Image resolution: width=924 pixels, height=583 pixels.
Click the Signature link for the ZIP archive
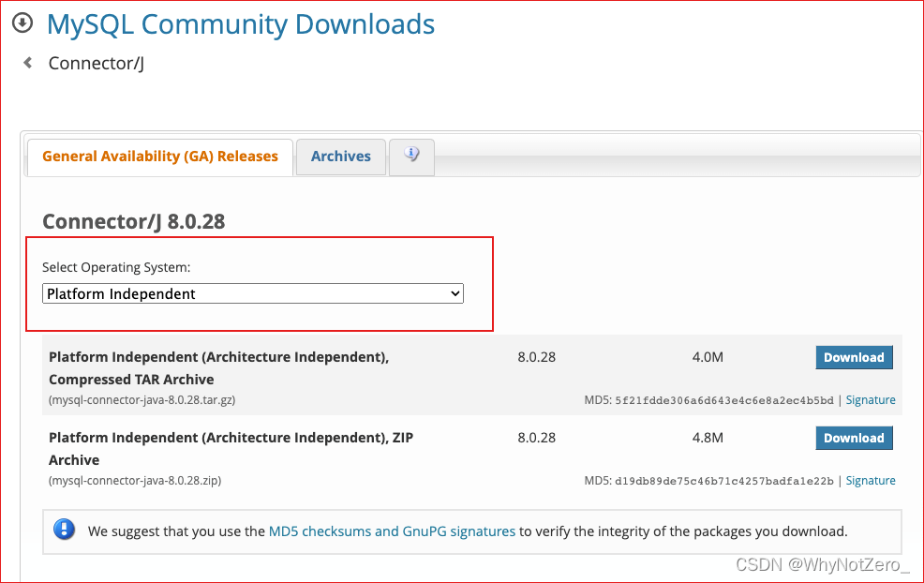click(871, 480)
